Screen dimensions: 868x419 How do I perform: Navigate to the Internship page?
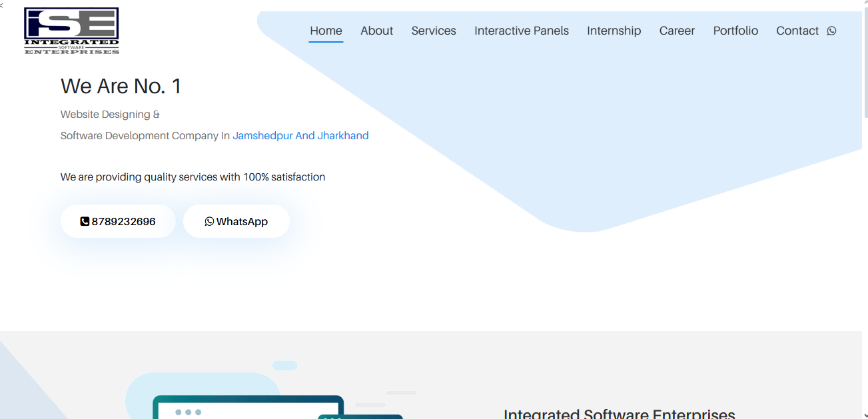pos(614,31)
